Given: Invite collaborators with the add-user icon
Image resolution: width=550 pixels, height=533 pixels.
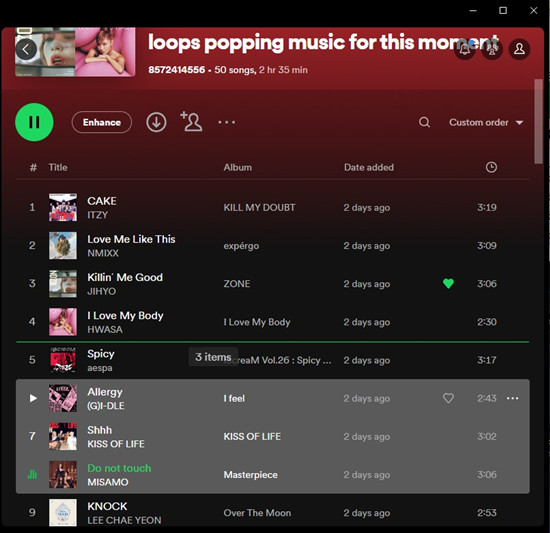Looking at the screenshot, I should (191, 121).
